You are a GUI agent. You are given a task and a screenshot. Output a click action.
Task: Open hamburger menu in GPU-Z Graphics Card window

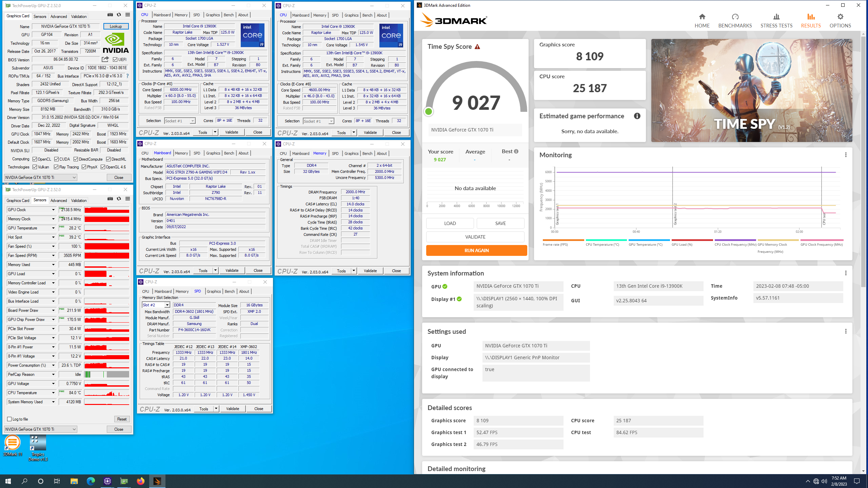(127, 15)
